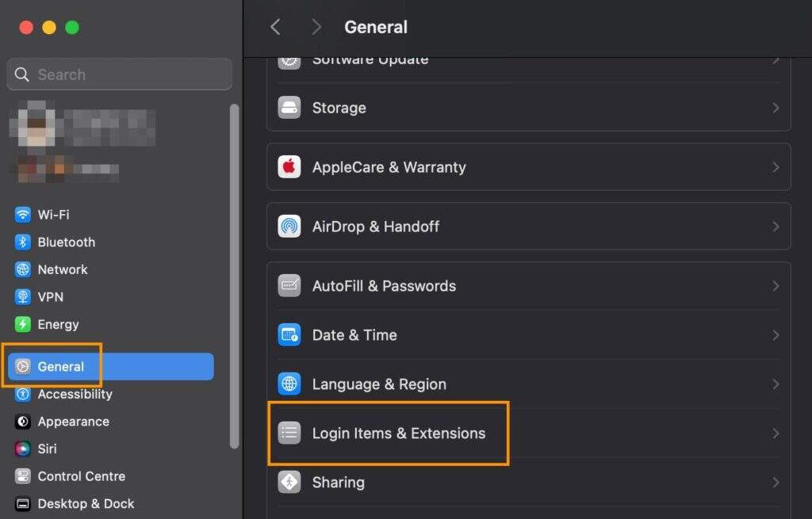The width and height of the screenshot is (812, 519).
Task: Go back with the back arrow
Action: point(275,27)
